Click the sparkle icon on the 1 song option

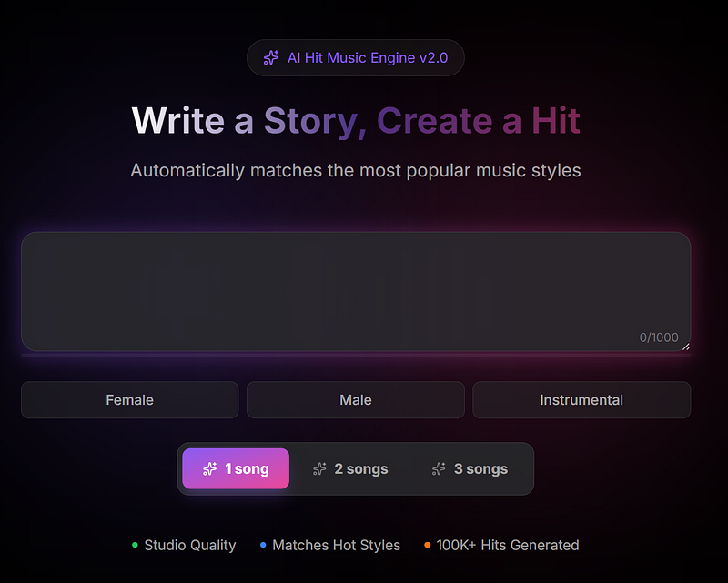(210, 468)
